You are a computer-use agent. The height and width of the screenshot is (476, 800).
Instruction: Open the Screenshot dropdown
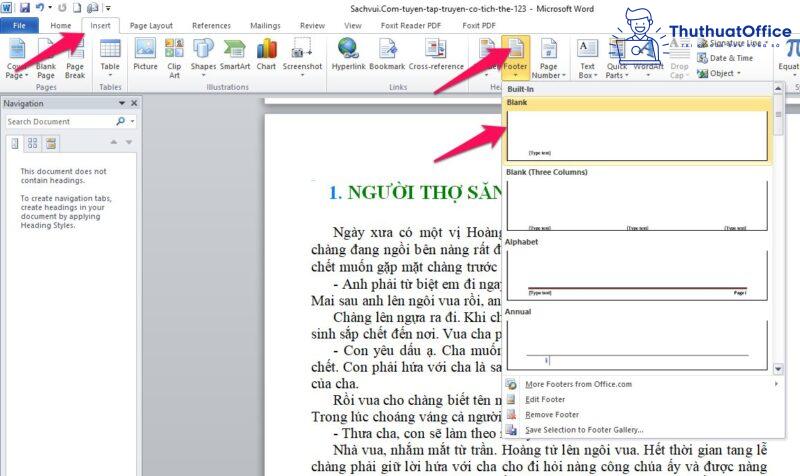tap(302, 57)
